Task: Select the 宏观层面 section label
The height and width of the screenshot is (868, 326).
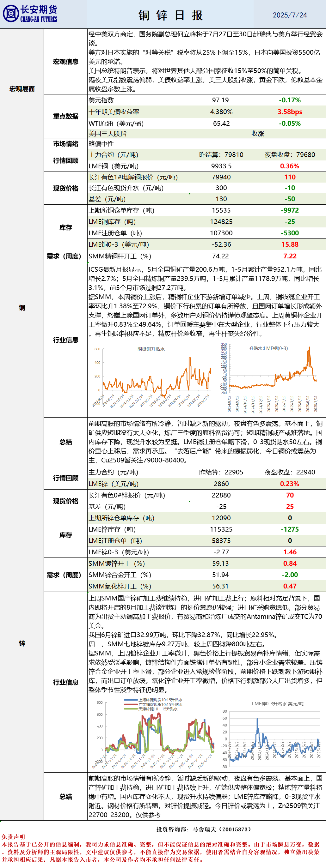Action: point(22,89)
